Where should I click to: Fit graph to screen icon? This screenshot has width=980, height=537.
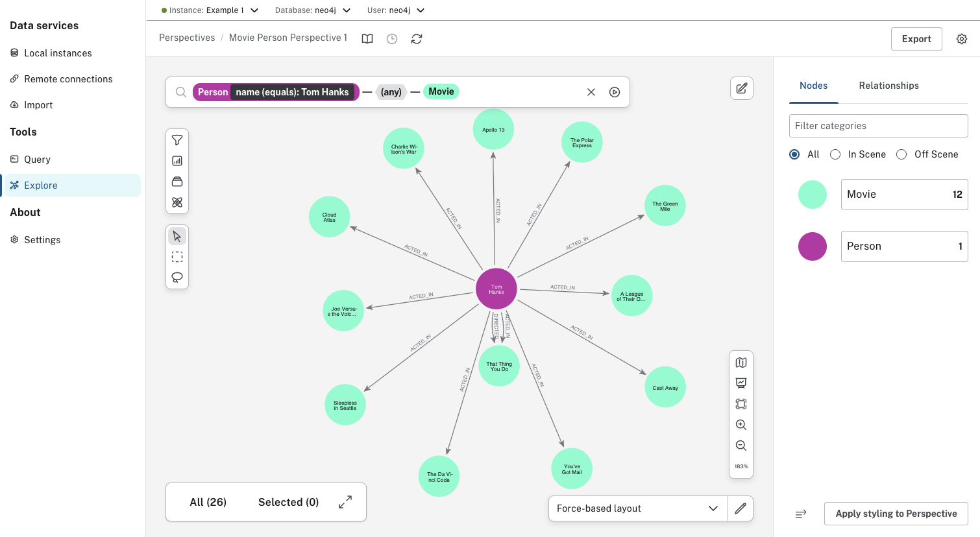click(741, 404)
